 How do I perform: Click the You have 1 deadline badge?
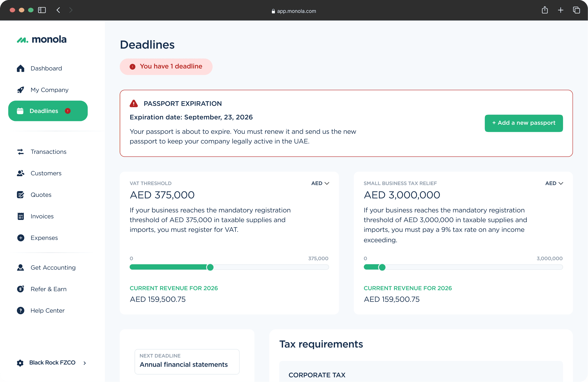166,66
